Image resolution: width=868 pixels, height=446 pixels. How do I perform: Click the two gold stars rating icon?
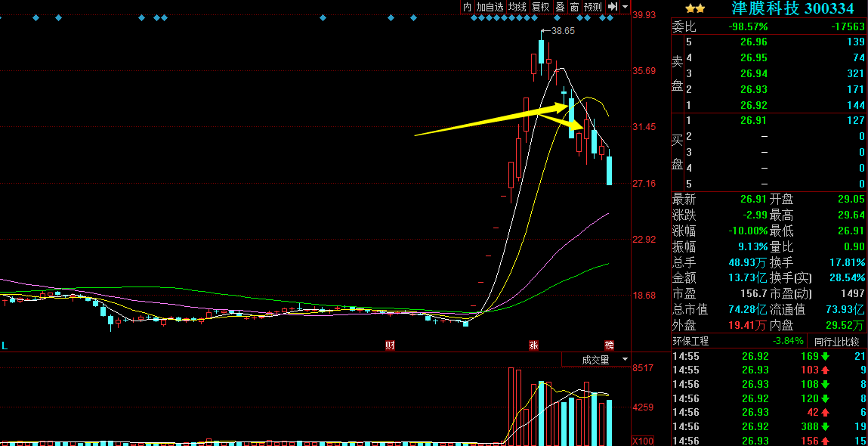[x=695, y=8]
